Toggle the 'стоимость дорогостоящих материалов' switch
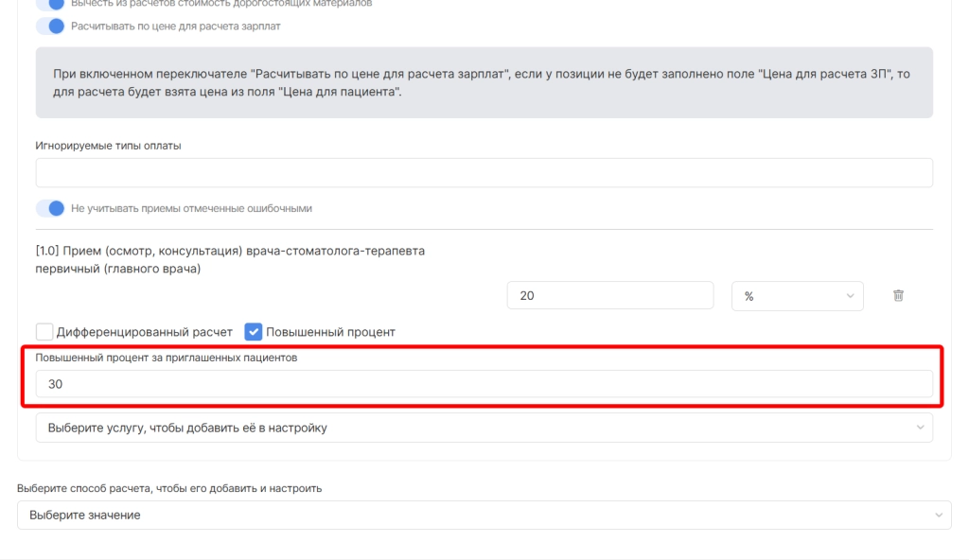 tap(50, 3)
